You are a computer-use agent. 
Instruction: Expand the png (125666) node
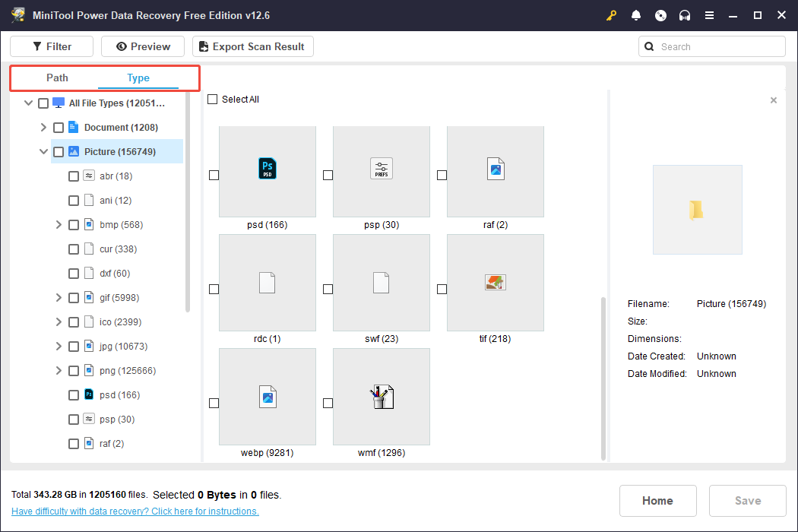click(59, 371)
